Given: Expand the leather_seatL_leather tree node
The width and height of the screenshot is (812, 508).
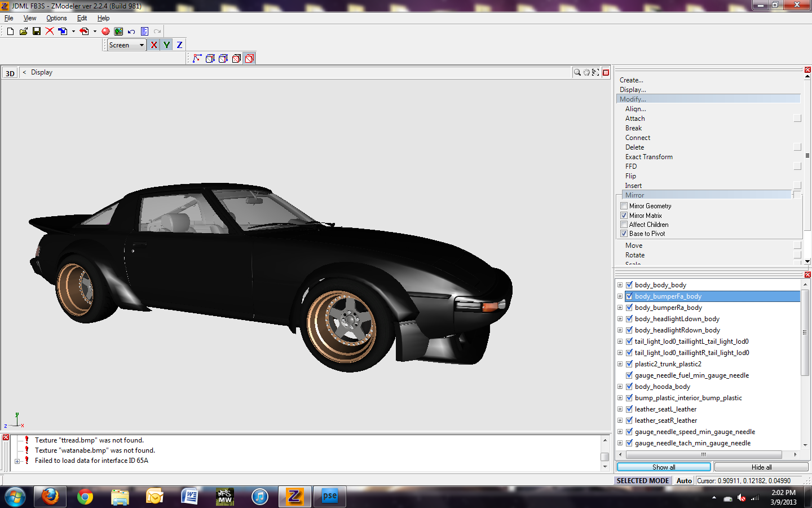Looking at the screenshot, I should pos(620,409).
